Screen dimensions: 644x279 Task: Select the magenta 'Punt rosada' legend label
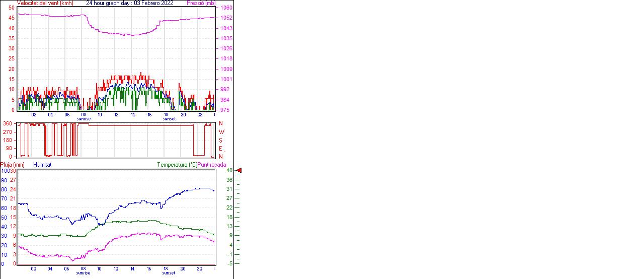coord(212,165)
